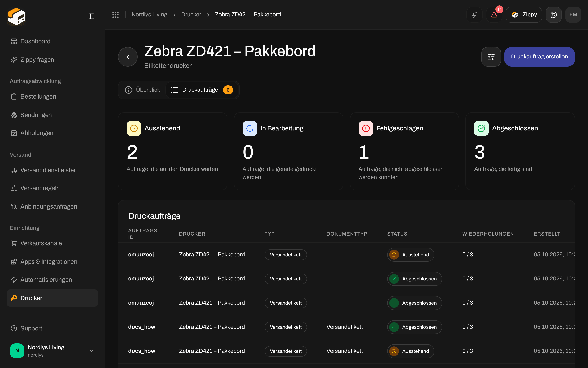The height and width of the screenshot is (368, 588).
Task: Select the Druckaufträge tab
Action: tap(202, 90)
